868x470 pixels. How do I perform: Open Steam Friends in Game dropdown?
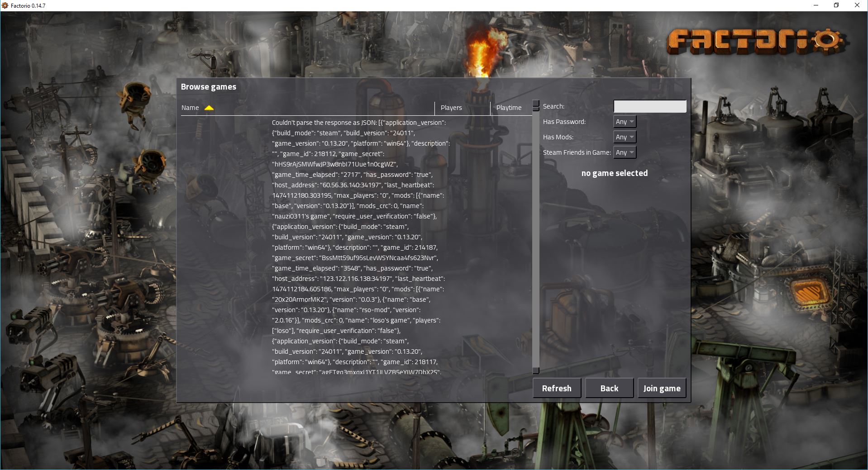coord(625,152)
